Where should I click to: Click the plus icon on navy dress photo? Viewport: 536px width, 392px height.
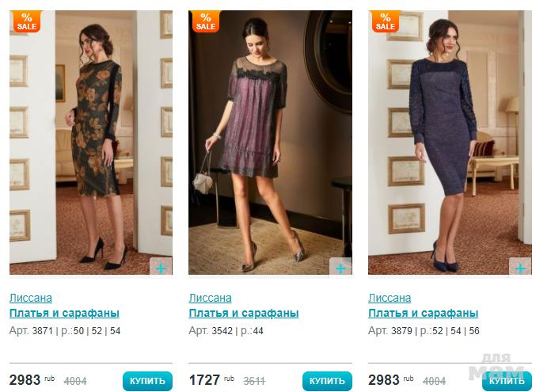520,266
